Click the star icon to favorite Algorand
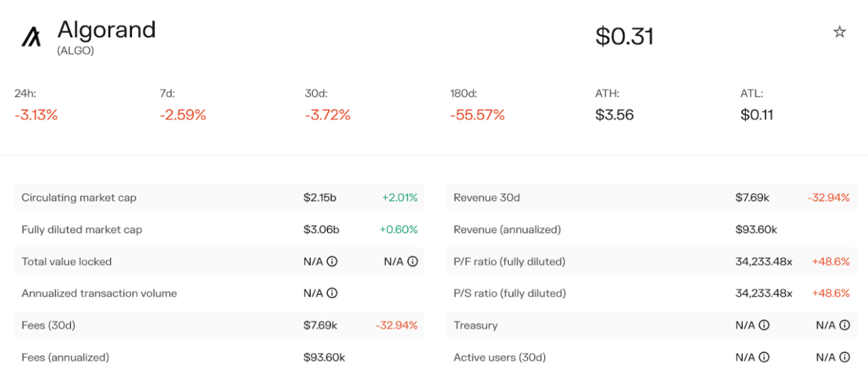 (x=839, y=32)
